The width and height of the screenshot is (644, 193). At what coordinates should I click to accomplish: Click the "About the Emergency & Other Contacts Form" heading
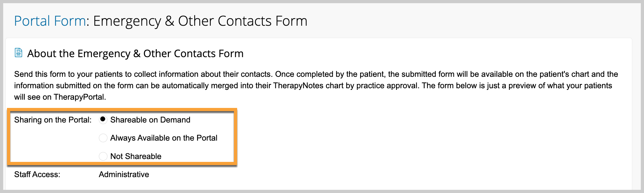pyautogui.click(x=135, y=54)
